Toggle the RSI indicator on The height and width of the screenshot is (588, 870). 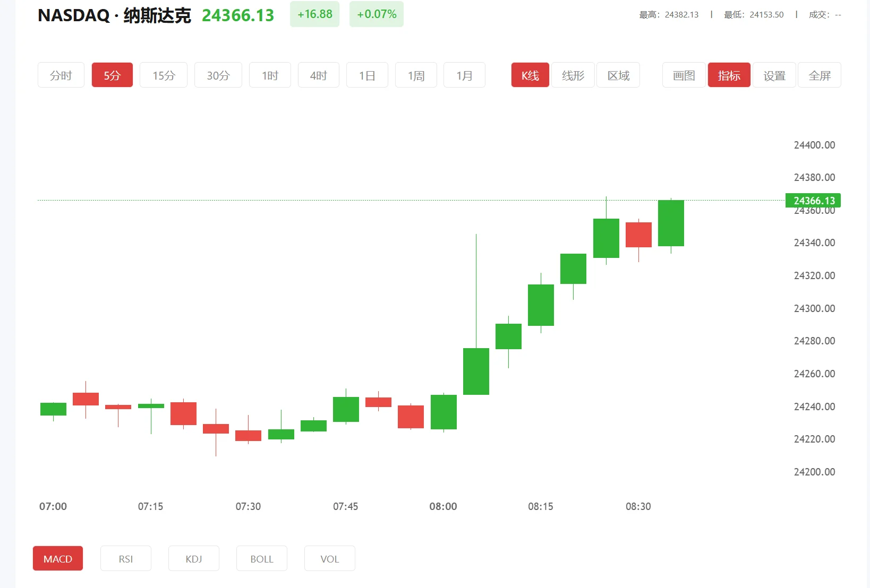pos(125,558)
